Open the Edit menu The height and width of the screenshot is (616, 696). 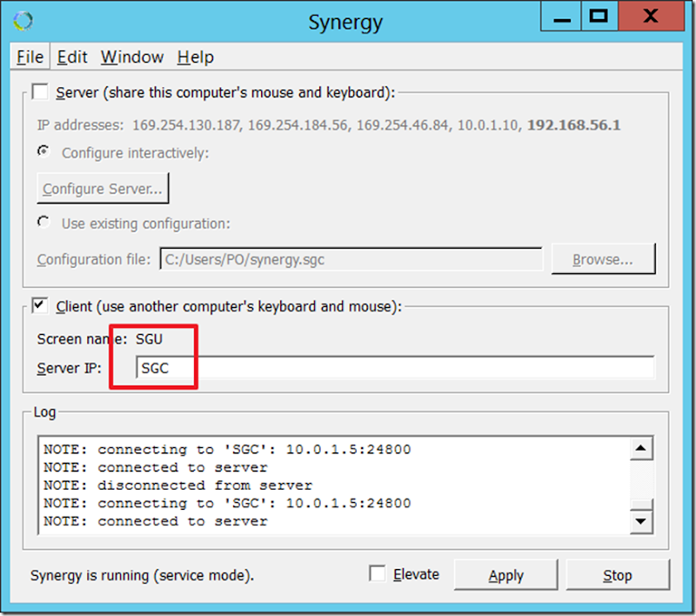72,57
